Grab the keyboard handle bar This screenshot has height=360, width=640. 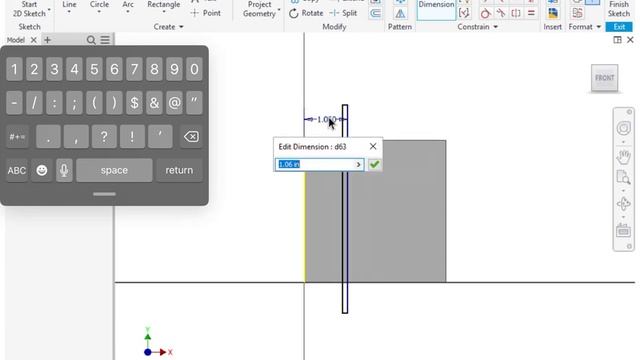point(104,194)
